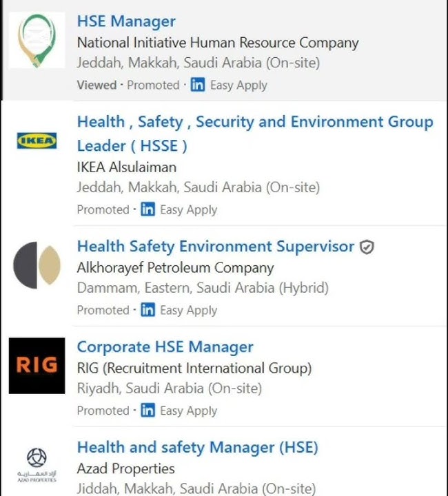Click LinkedIn icon under Alkhorayef Petroleum listing
This screenshot has width=448, height=496.
[147, 310]
